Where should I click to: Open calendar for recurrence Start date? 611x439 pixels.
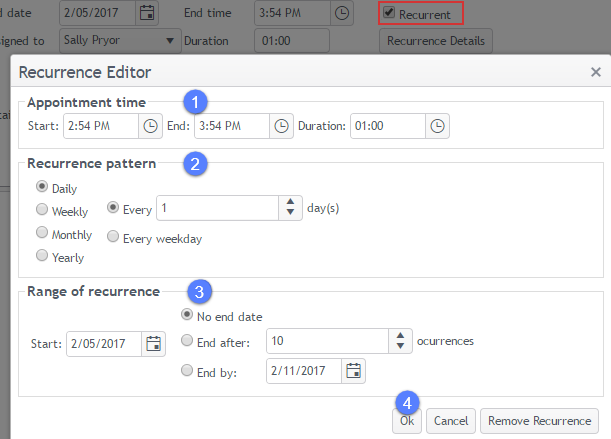(x=154, y=344)
